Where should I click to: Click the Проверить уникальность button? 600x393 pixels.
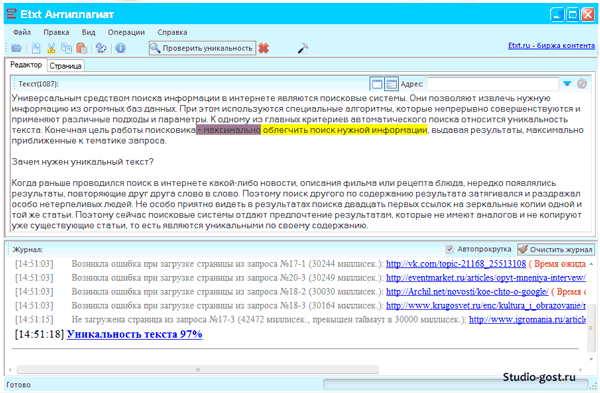[x=202, y=48]
